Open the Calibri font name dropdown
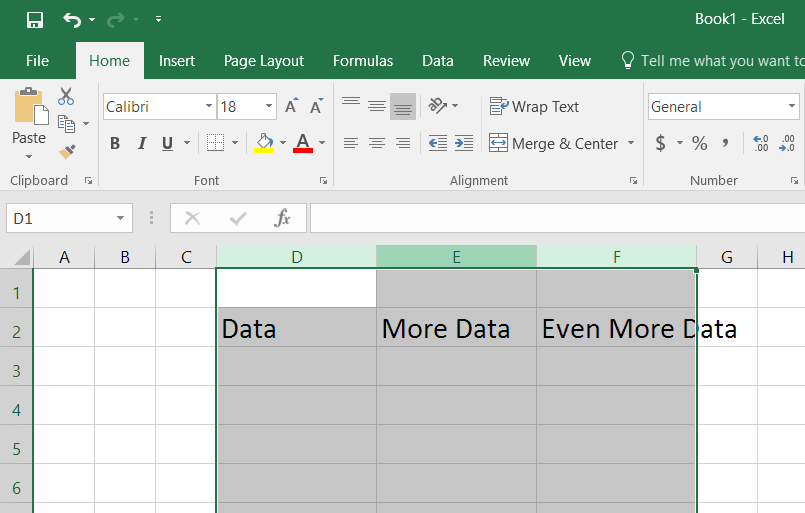Image resolution: width=805 pixels, height=513 pixels. click(209, 106)
